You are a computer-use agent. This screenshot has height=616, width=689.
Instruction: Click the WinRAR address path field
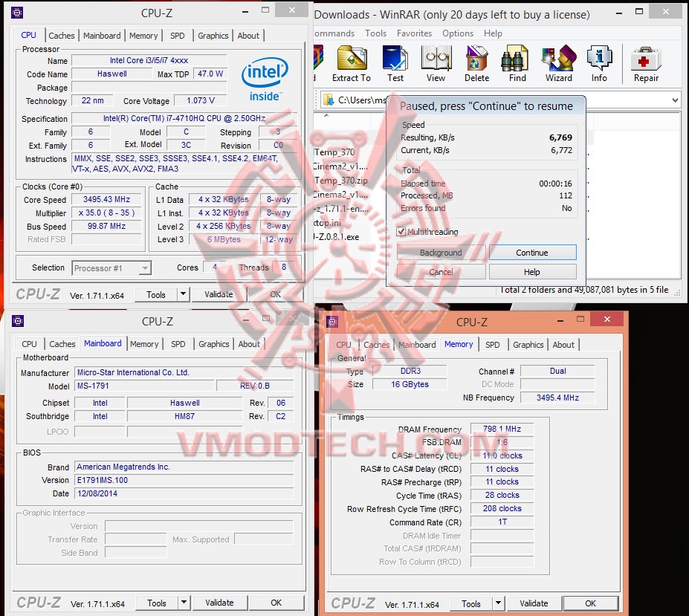click(499, 100)
